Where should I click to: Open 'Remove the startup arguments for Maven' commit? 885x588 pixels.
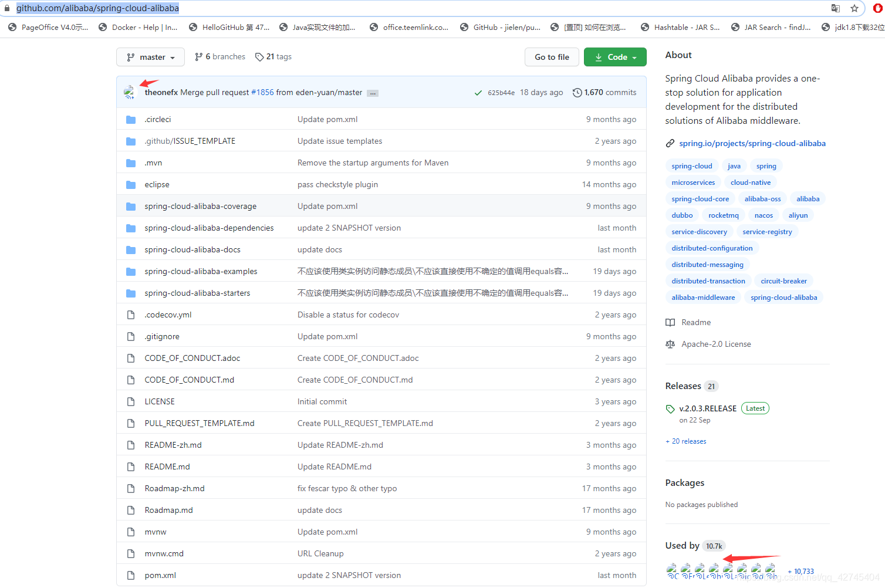(373, 163)
